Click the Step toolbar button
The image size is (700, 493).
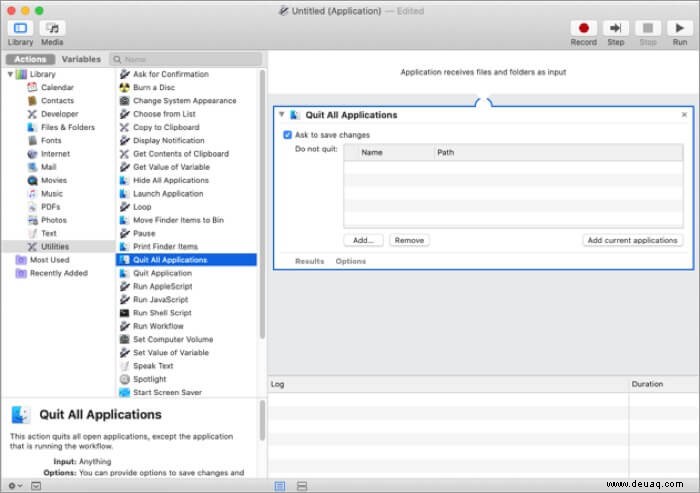[x=616, y=28]
